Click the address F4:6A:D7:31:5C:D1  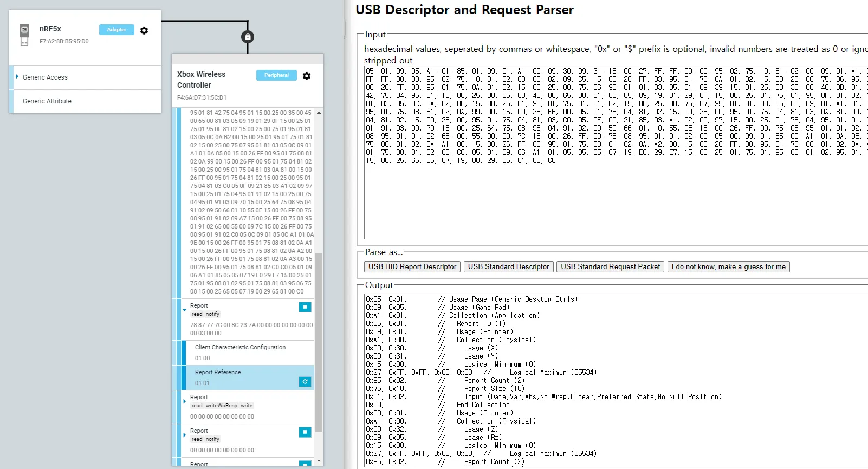tap(202, 97)
